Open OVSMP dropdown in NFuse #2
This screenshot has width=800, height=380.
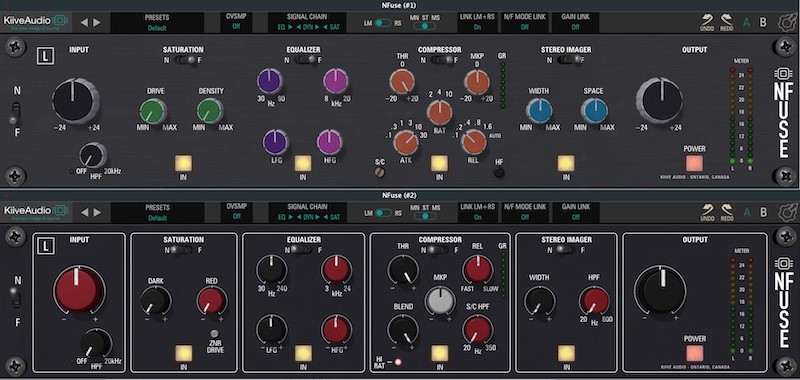click(x=236, y=212)
